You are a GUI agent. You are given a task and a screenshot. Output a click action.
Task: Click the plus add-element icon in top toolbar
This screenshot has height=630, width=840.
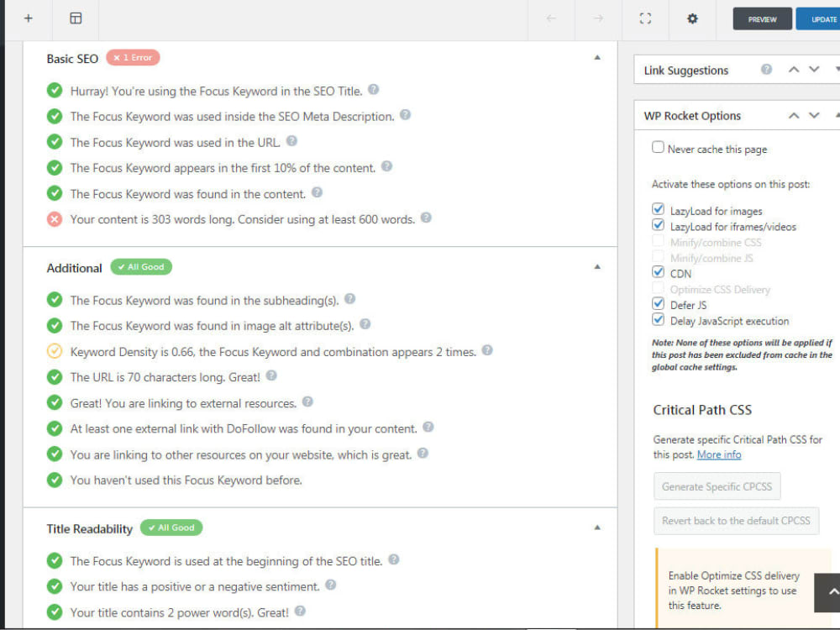click(29, 18)
